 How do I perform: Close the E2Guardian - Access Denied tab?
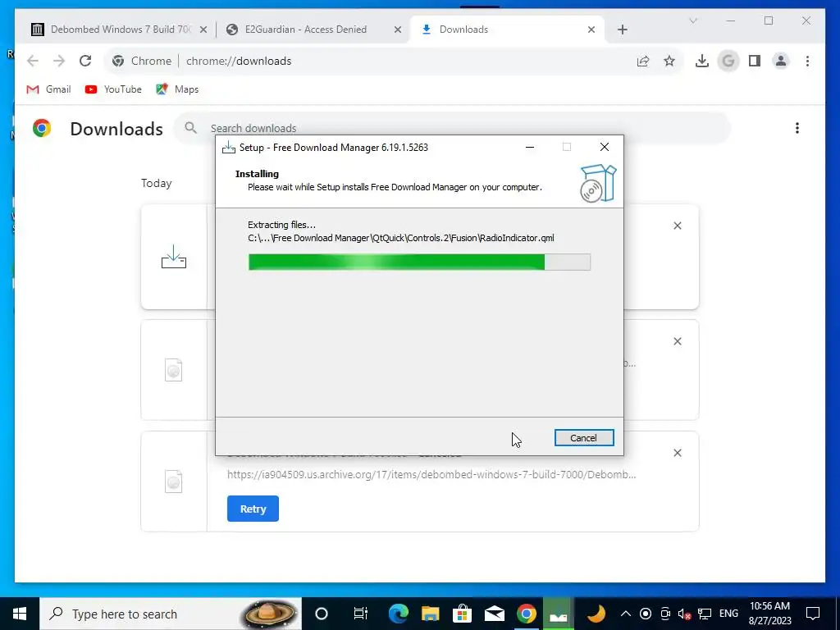[x=398, y=30]
